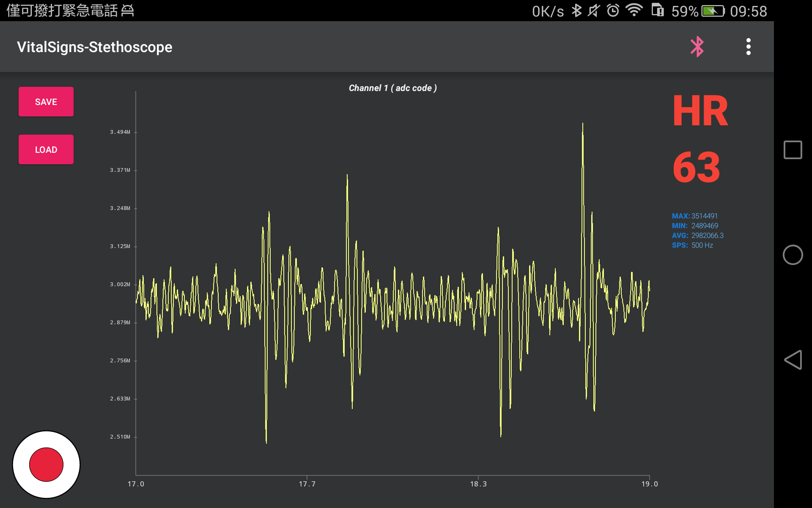812x508 pixels.
Task: Tap the pink Bluetooth connect icon
Action: pos(697,47)
